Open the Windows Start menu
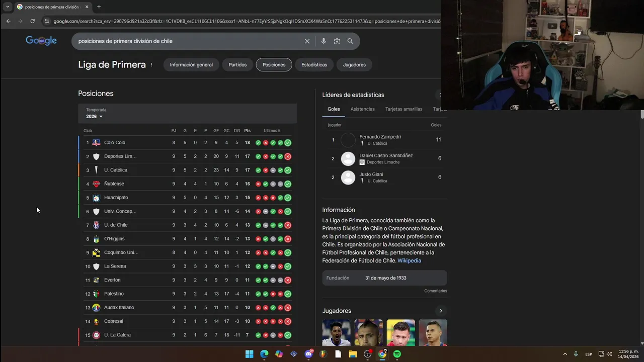Viewport: 644px width, 362px height. pos(250,354)
